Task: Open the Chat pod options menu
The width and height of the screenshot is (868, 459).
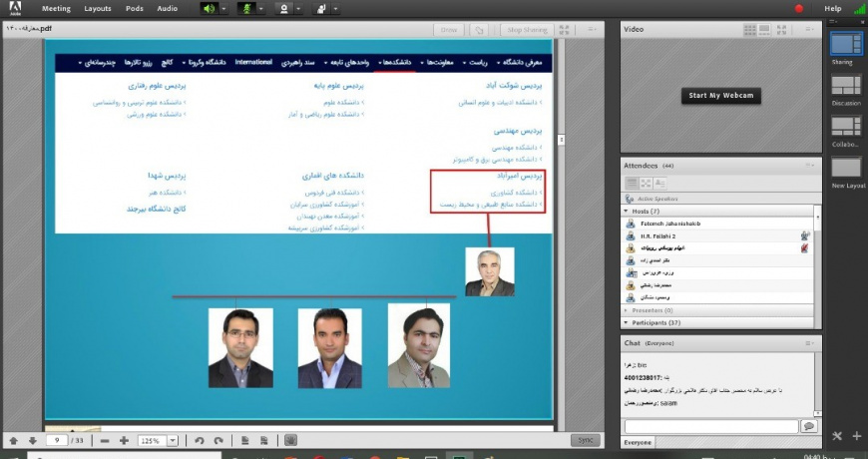Action: (810, 343)
